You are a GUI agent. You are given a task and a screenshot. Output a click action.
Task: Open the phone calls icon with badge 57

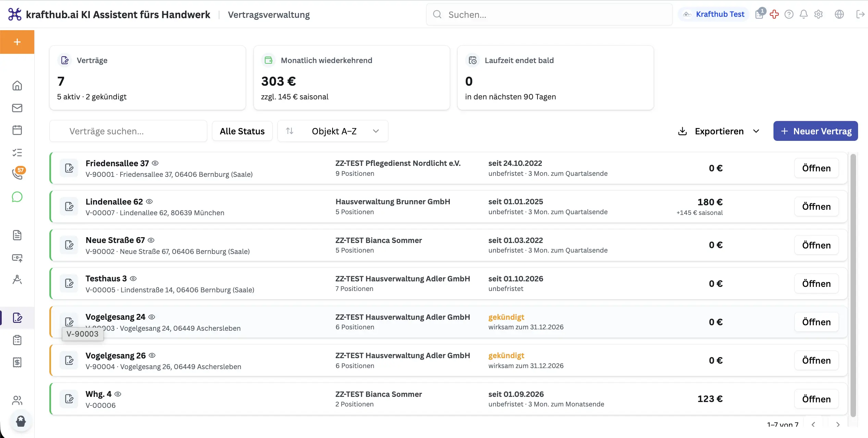point(18,173)
